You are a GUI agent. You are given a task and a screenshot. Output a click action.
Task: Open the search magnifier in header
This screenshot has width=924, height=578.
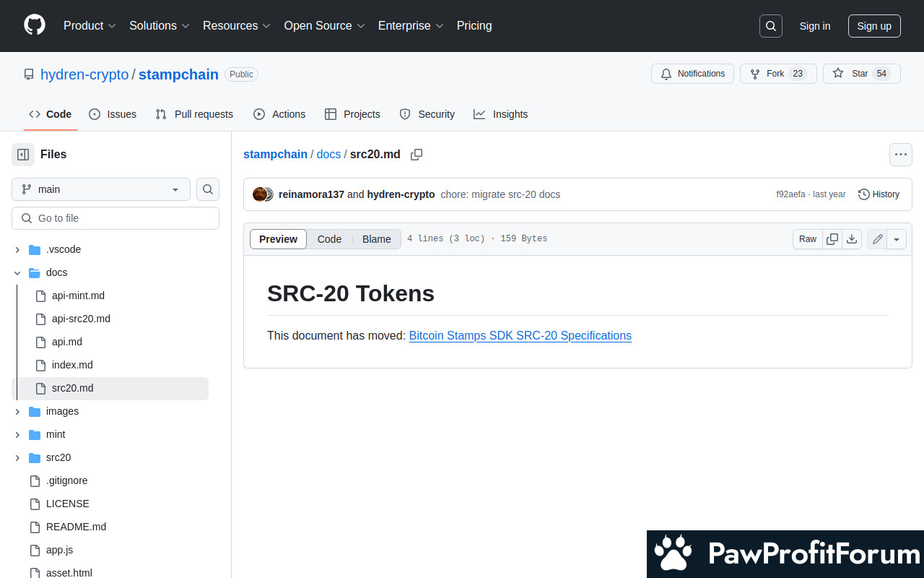pyautogui.click(x=771, y=26)
